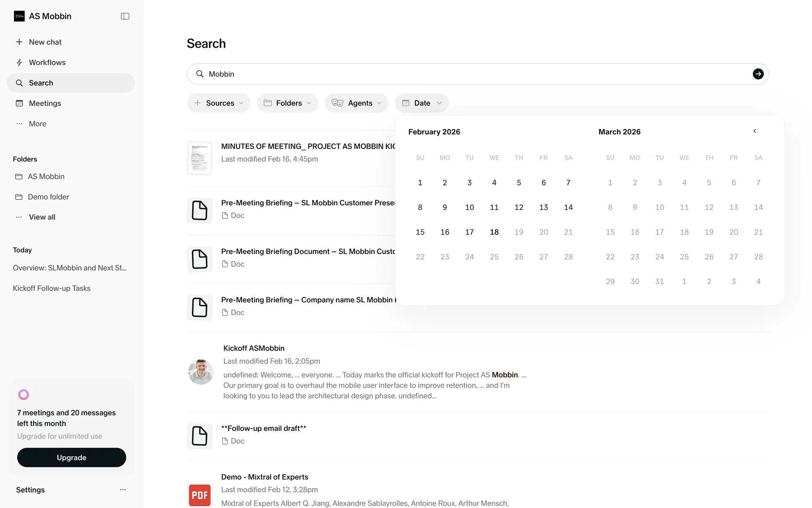Open the PDF icon for Demo Mixtral
Image resolution: width=812 pixels, height=508 pixels.
(200, 495)
